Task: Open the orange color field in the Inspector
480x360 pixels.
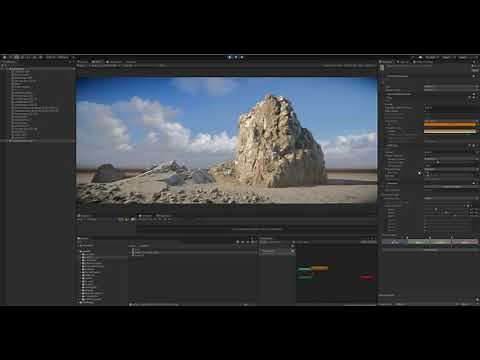Action: (449, 124)
